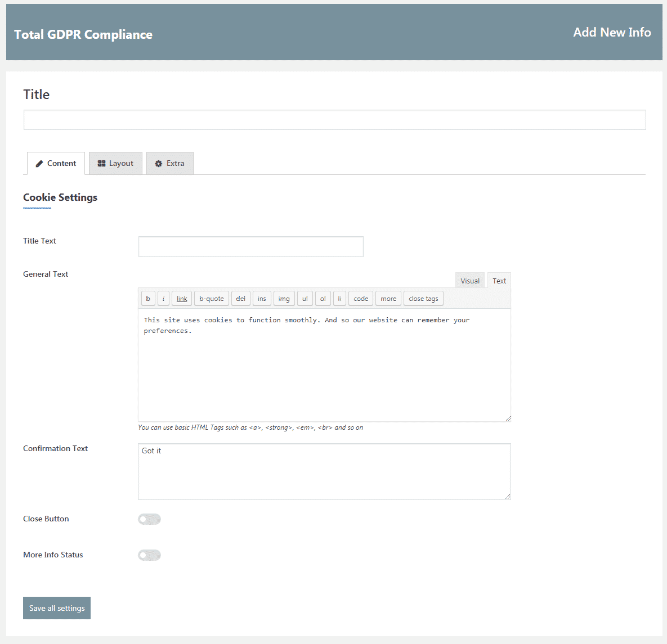667x644 pixels.
Task: Insert ordered list with ol button
Action: [x=323, y=299]
